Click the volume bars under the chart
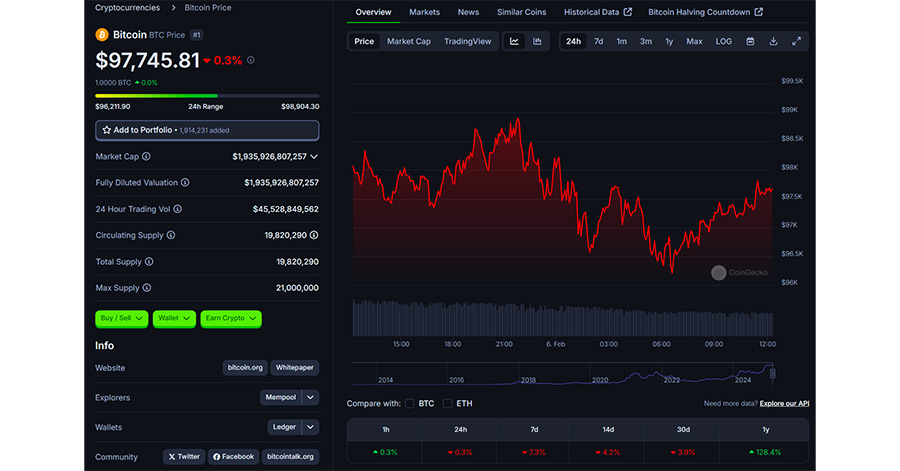The image size is (900, 471). pyautogui.click(x=562, y=318)
